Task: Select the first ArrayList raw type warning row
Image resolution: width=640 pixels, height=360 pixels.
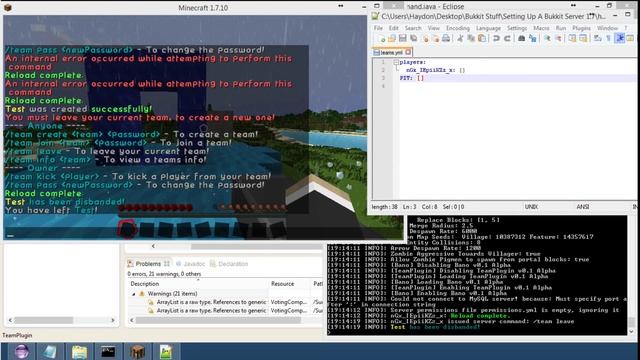Action: click(224, 302)
